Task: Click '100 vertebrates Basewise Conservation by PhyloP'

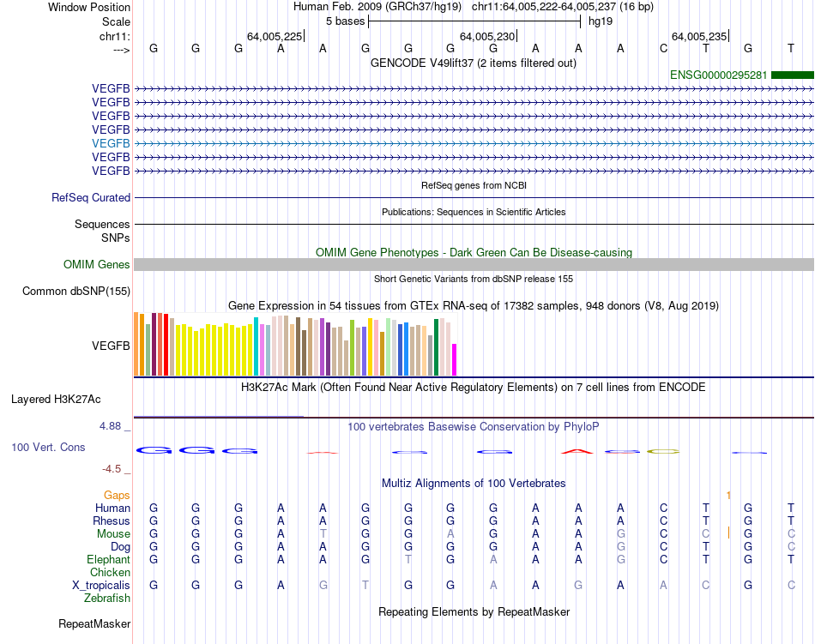Action: point(474,427)
